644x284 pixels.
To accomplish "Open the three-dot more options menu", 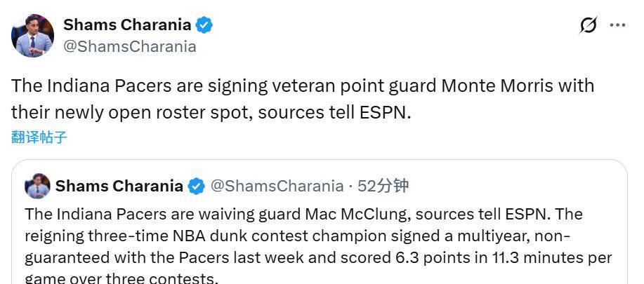I will [617, 25].
